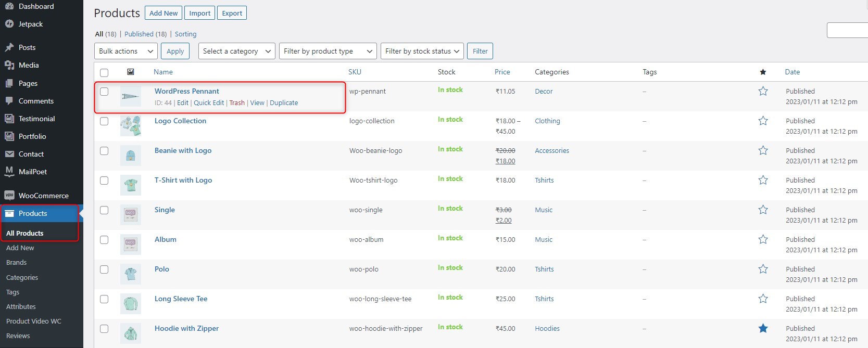Sort products by Date column
Viewport: 868px width, 348px height.
pos(792,72)
